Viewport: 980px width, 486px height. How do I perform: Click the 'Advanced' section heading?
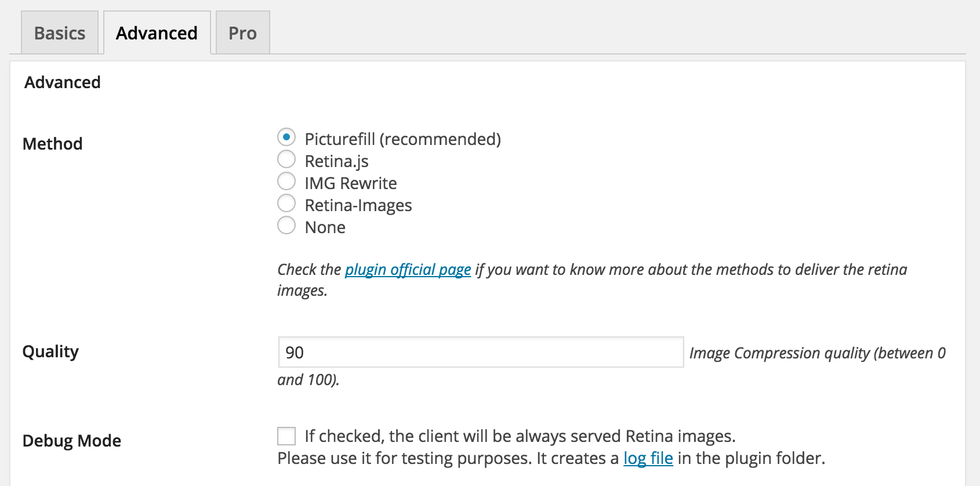[x=63, y=82]
